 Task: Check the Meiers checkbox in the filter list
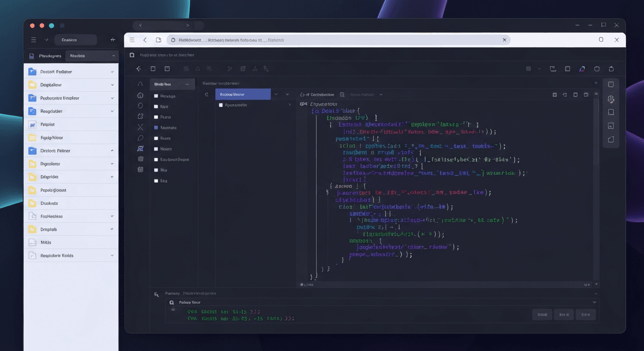click(157, 149)
